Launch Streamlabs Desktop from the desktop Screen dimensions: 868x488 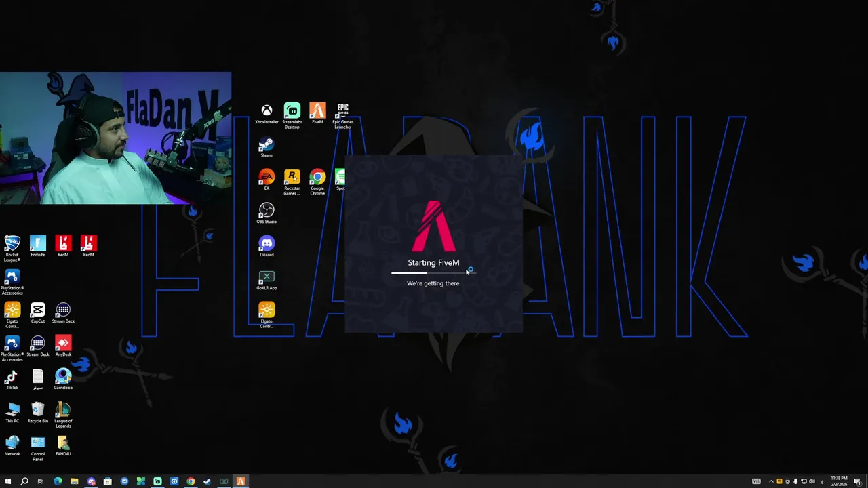pos(292,115)
